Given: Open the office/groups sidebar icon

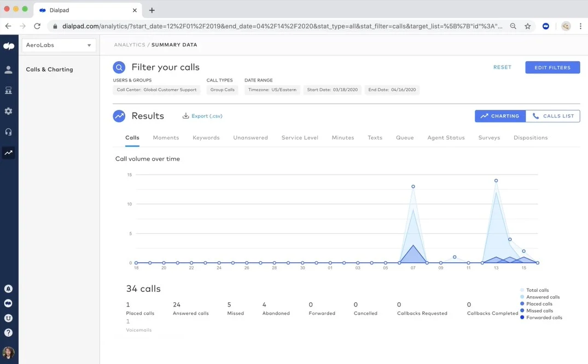Looking at the screenshot, I should coord(8,90).
